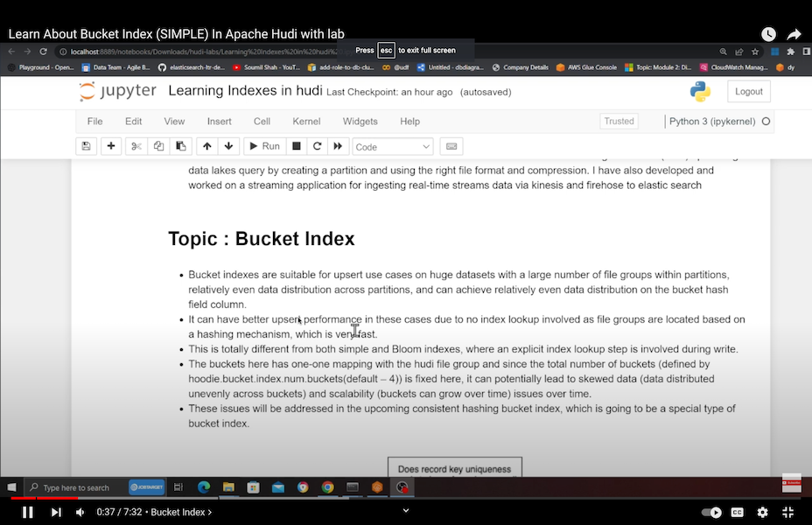This screenshot has height=525, width=812.
Task: Move selected cell up
Action: (x=206, y=146)
